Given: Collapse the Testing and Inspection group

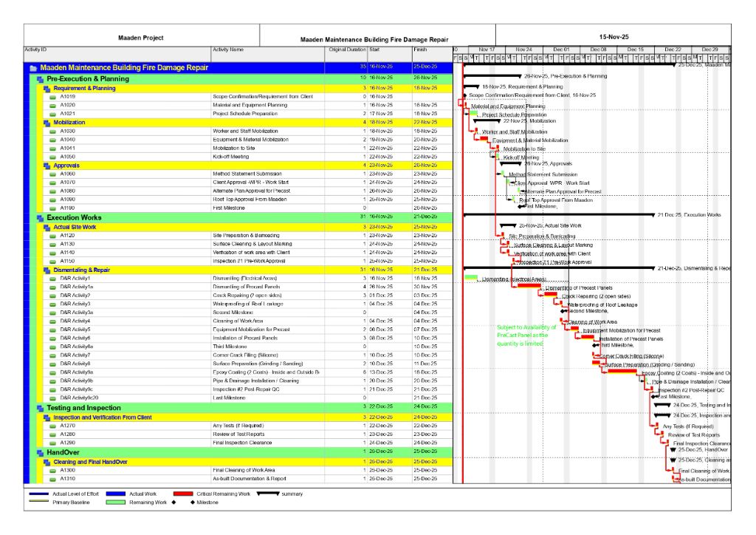Looking at the screenshot, I should point(41,408).
